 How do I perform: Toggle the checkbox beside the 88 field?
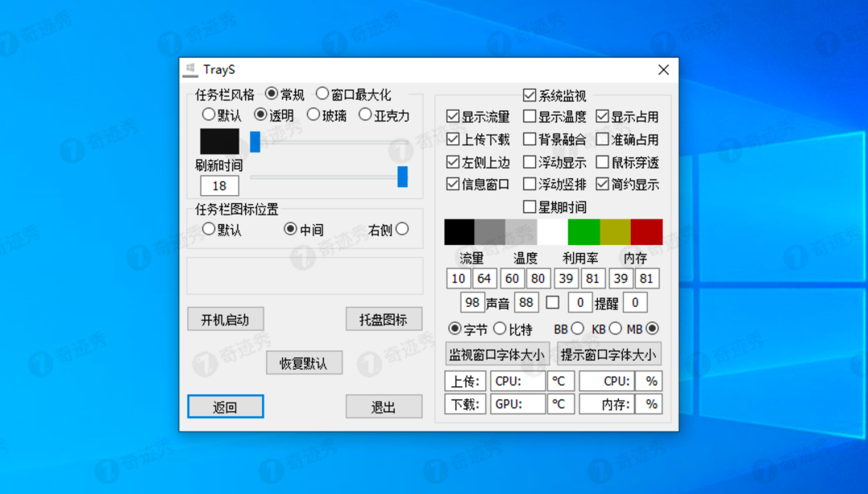[552, 302]
